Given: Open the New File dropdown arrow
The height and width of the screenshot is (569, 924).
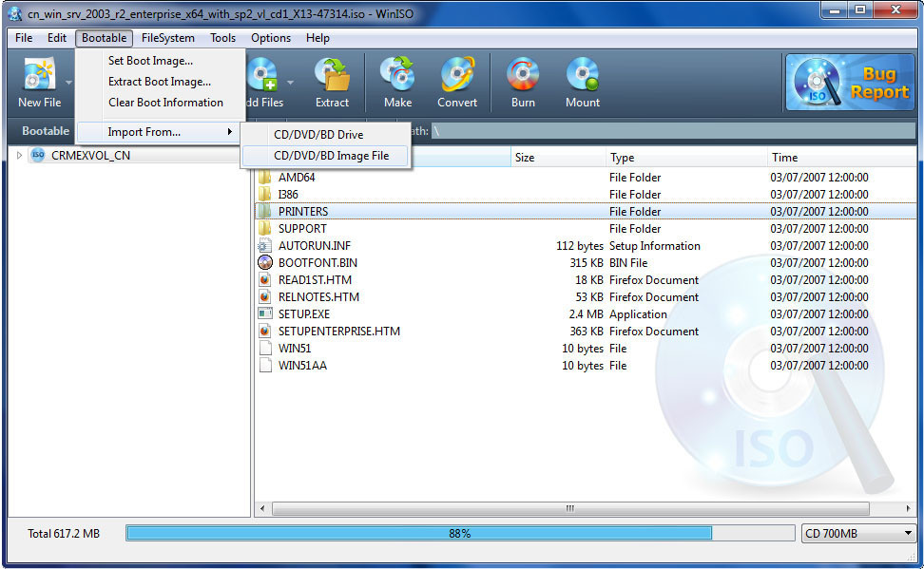Looking at the screenshot, I should click(x=68, y=83).
